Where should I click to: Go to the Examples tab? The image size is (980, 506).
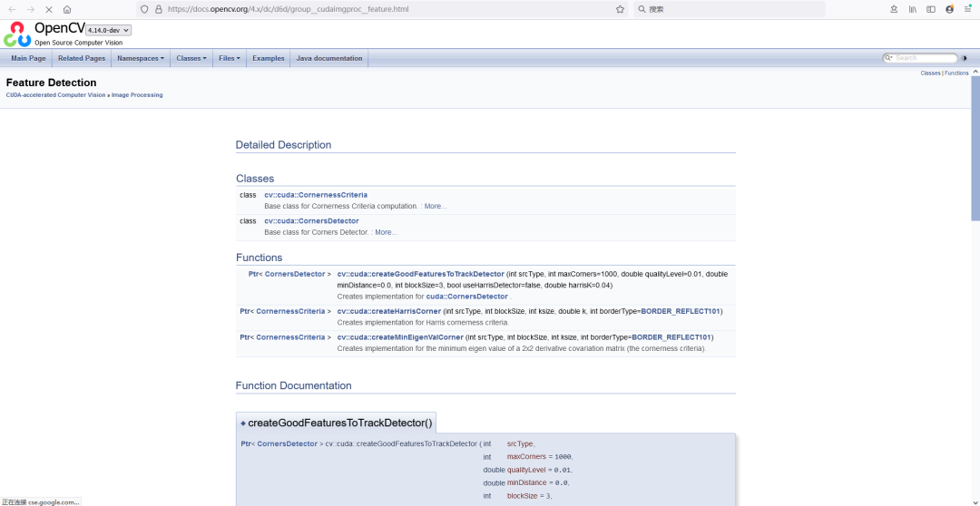pos(268,58)
